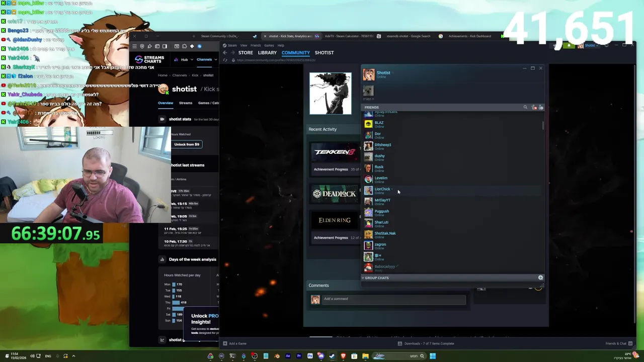Open the View menu in Steam
Screen dimensions: 644x362
pyautogui.click(x=244, y=45)
